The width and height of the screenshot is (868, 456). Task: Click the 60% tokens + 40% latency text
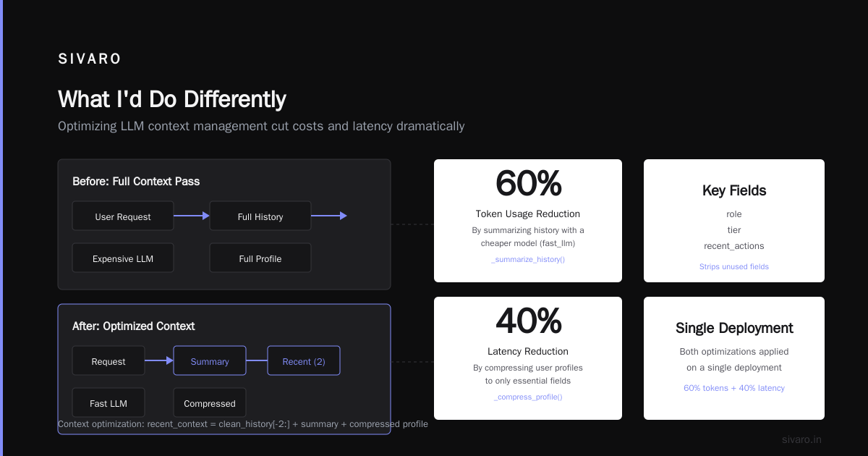734,388
